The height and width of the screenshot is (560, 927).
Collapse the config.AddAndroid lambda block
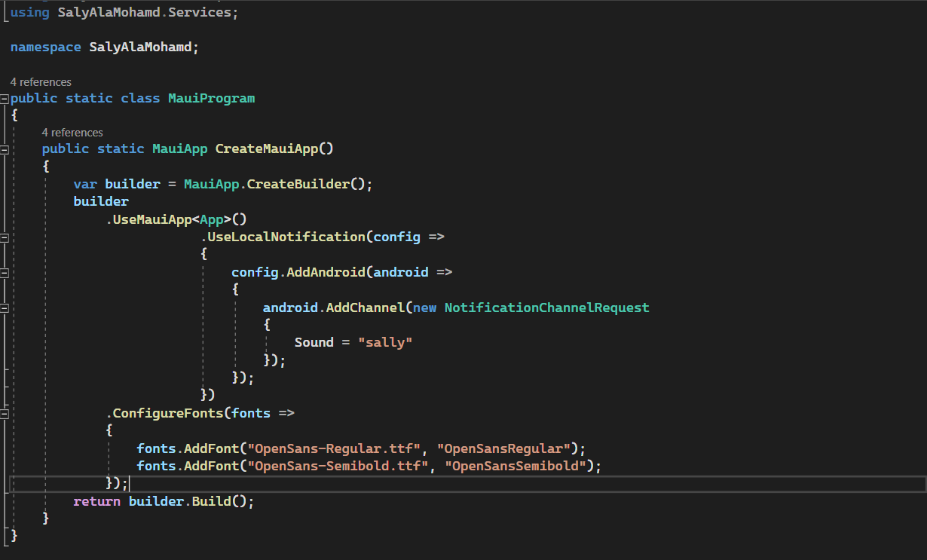point(5,273)
